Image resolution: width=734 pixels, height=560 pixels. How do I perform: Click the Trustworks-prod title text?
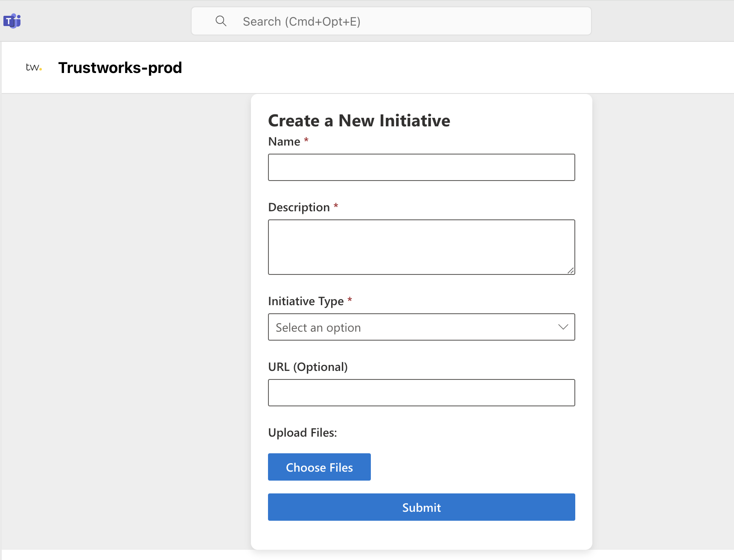[120, 67]
